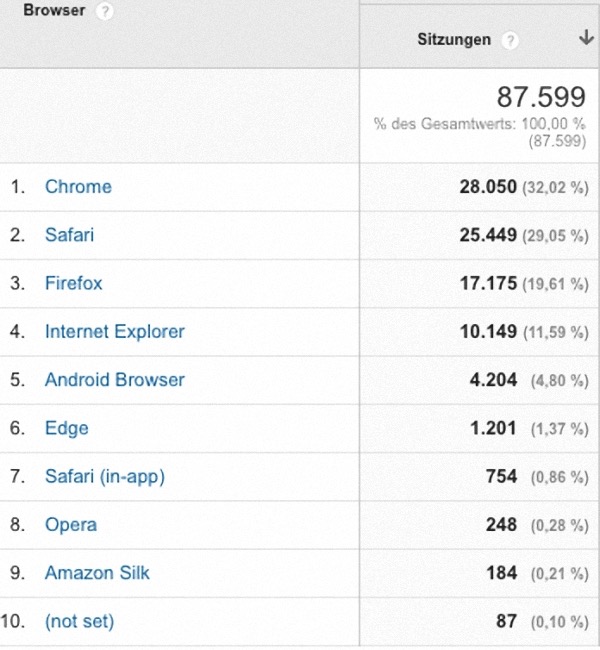The width and height of the screenshot is (600, 650).
Task: Click Safari's 25.449 sessions value
Action: [488, 235]
